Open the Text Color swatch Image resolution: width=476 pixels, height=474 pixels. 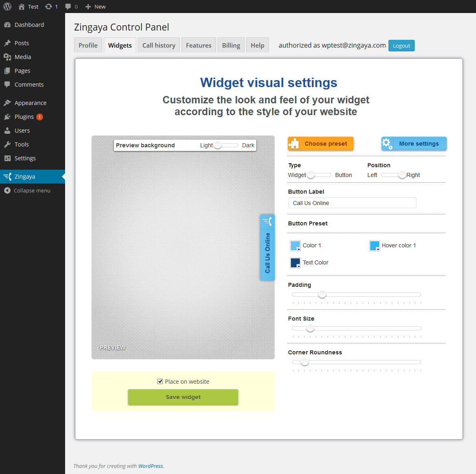pos(295,262)
